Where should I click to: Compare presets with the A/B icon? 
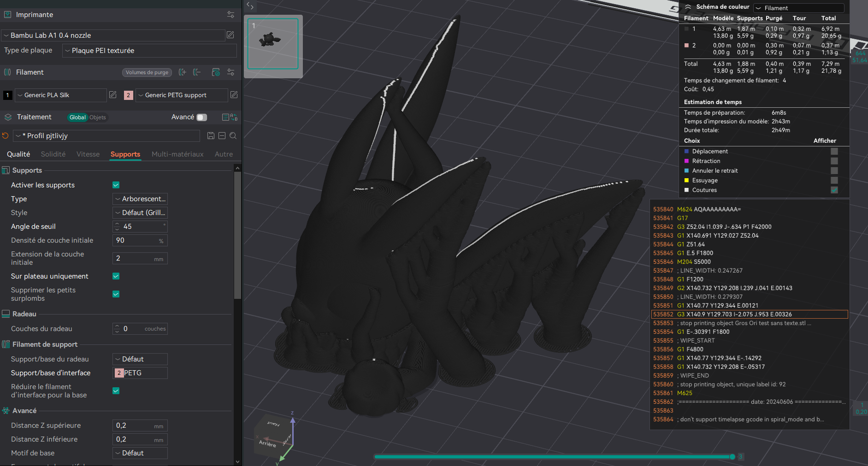pyautogui.click(x=234, y=117)
